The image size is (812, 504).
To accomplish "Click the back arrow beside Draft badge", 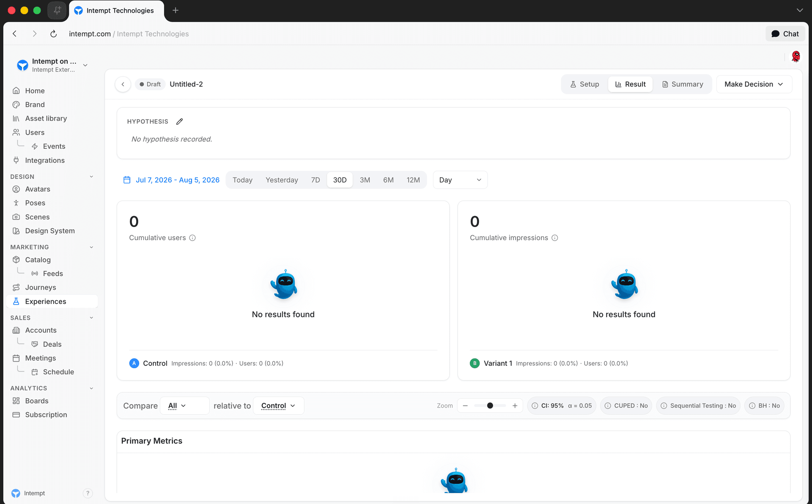I will pyautogui.click(x=123, y=84).
